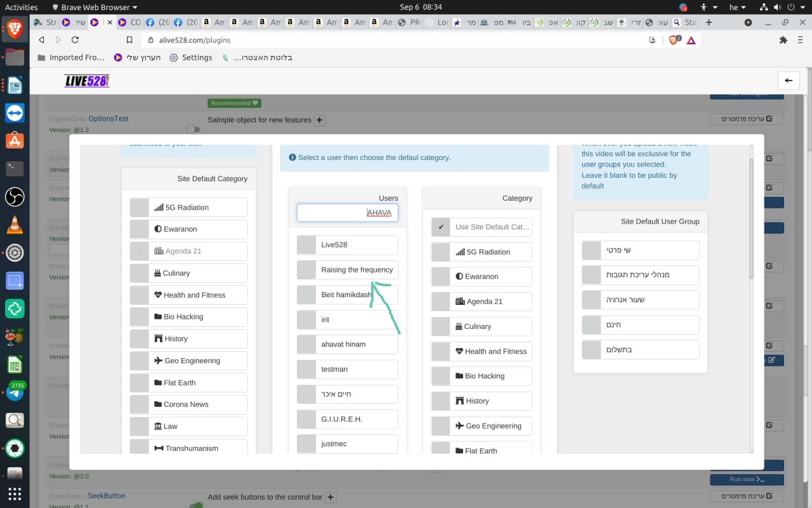Open TeamViewer from the dock
Viewport: 812px width, 508px height.
15,113
